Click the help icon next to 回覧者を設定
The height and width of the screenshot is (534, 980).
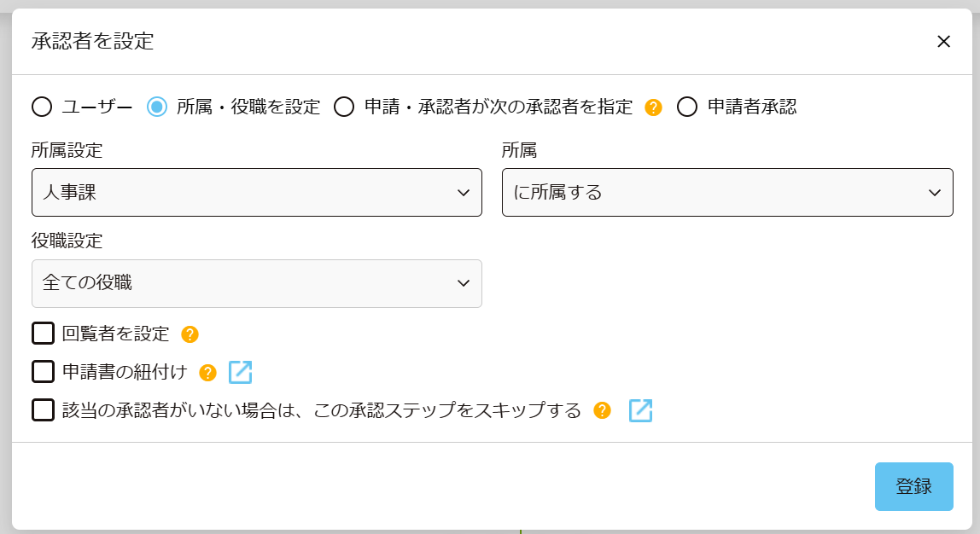pyautogui.click(x=190, y=334)
